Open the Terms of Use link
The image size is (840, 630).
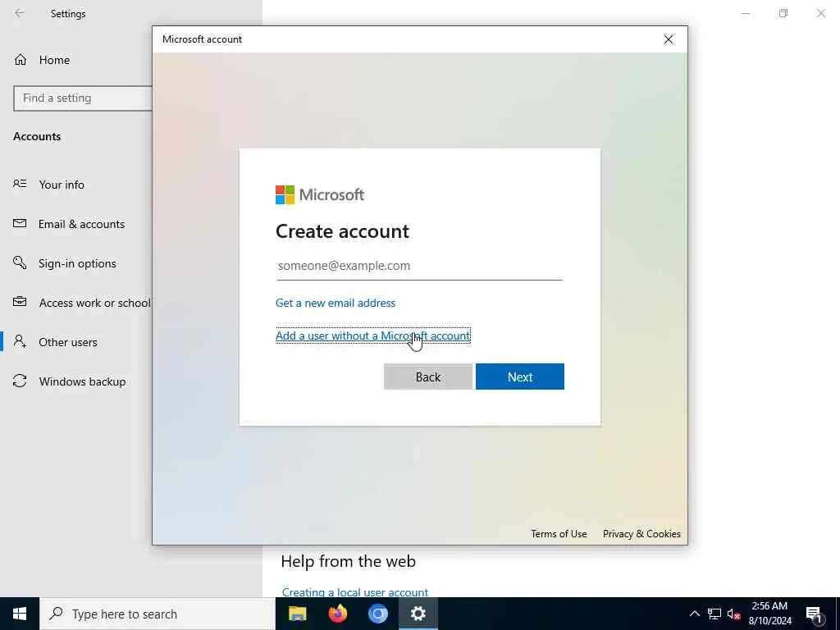559,533
